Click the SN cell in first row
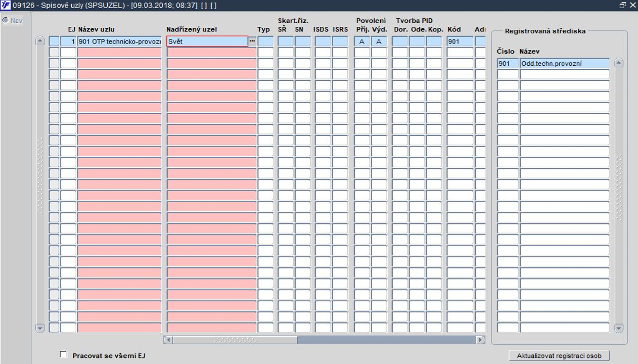The image size is (638, 364). point(303,41)
